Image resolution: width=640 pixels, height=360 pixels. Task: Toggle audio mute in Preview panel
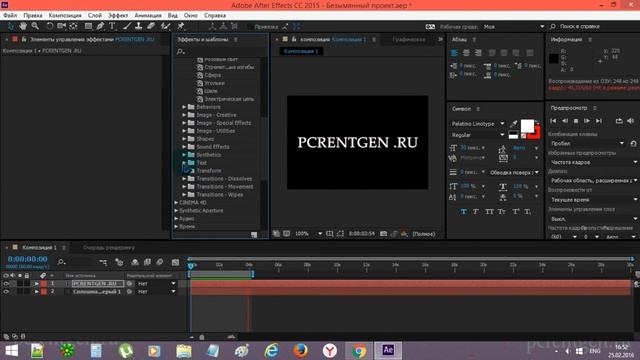[x=631, y=121]
